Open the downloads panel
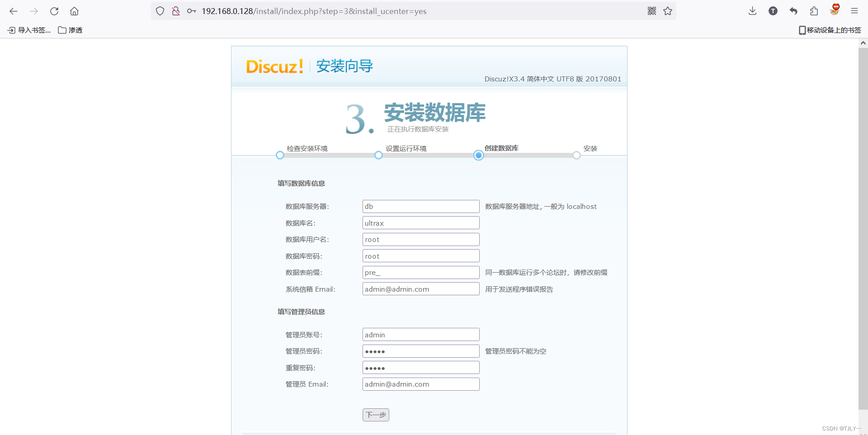Viewport: 868px width, 435px height. (x=753, y=11)
